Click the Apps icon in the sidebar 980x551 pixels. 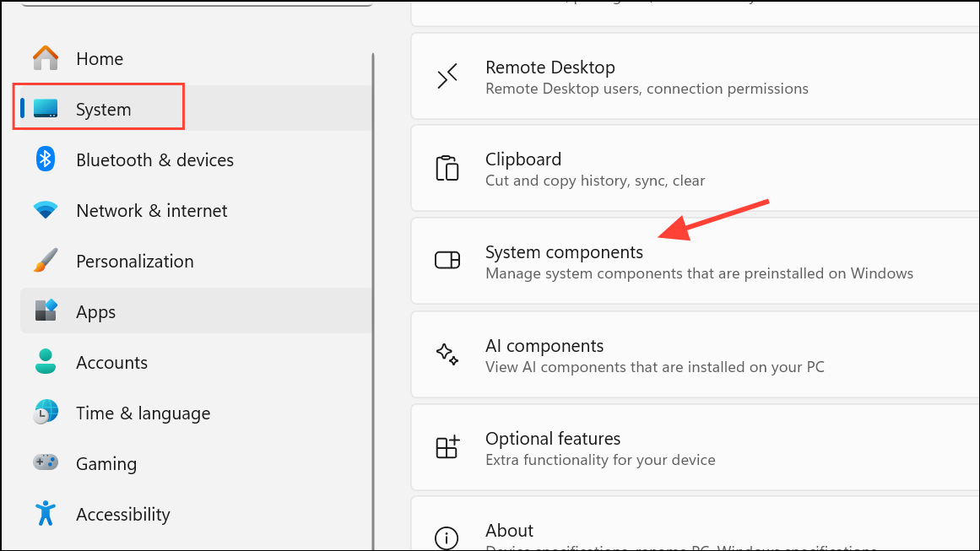tap(45, 311)
